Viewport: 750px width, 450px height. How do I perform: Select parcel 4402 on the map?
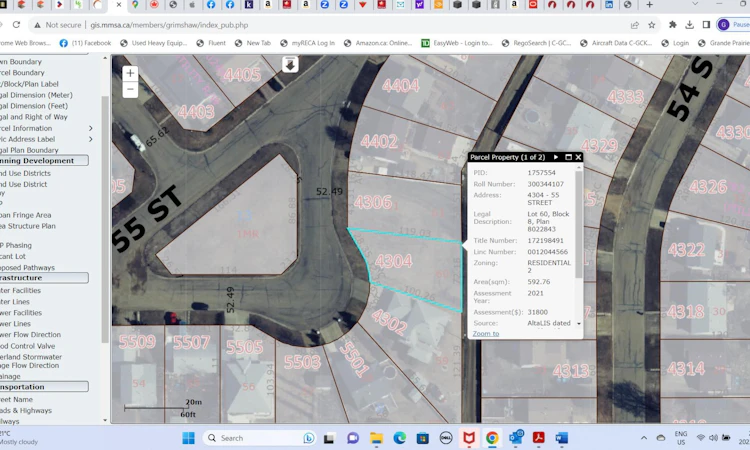[379, 142]
